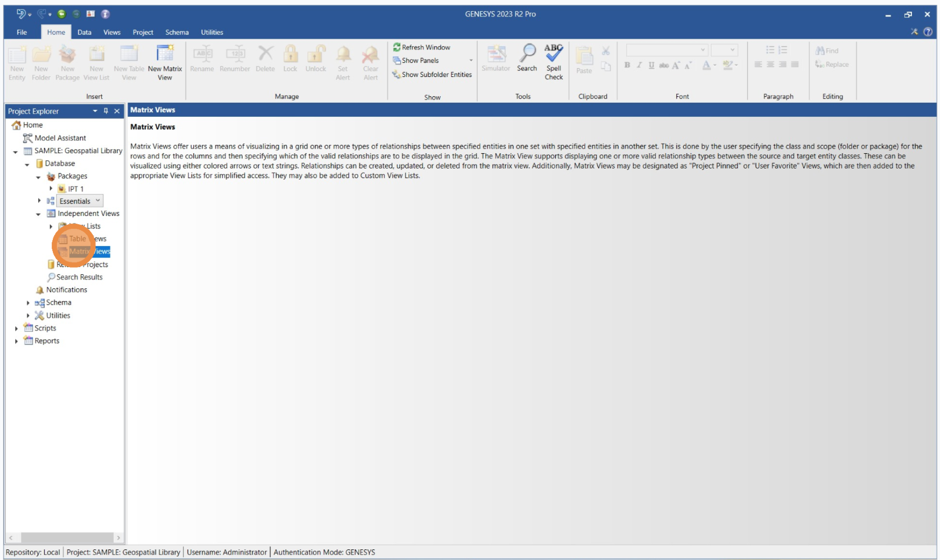
Task: Click the Refresh Window icon
Action: tap(397, 47)
